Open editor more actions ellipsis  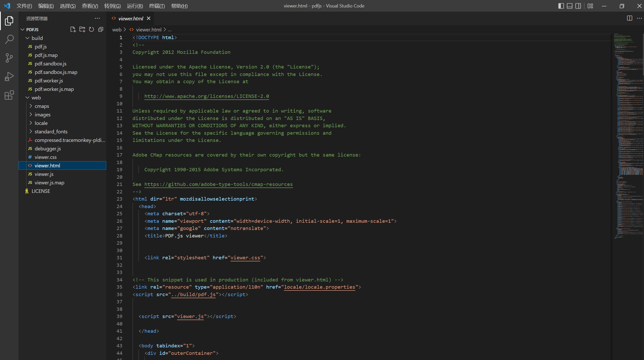[x=639, y=18]
